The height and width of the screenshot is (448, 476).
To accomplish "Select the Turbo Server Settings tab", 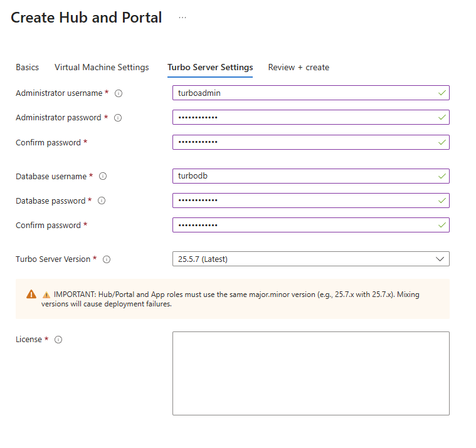I will tap(210, 68).
